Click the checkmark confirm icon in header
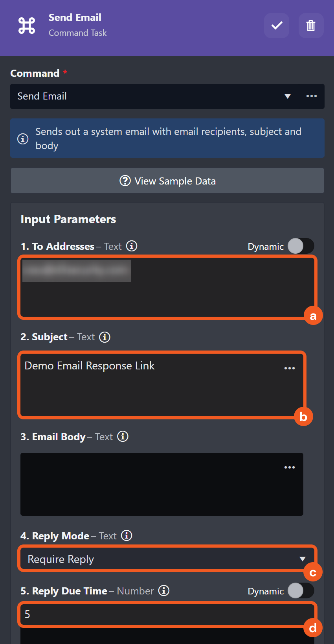Screen dimensions: 334x644 pyautogui.click(x=277, y=26)
